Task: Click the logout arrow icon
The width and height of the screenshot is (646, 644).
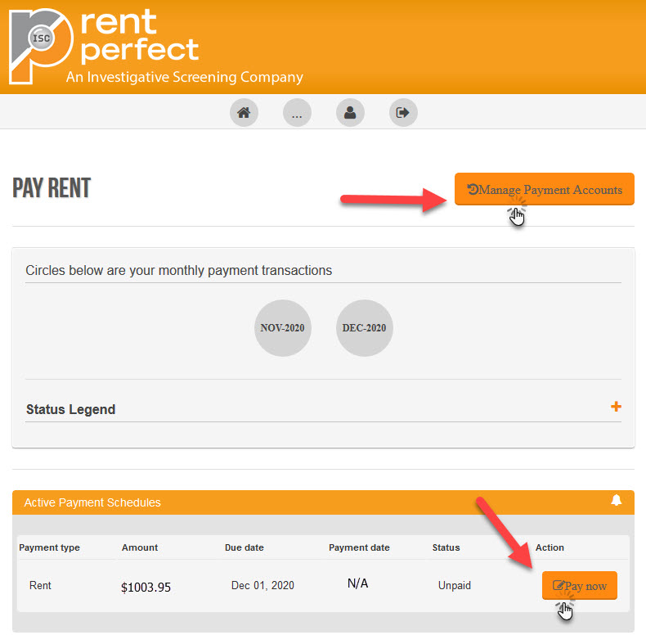Action: [403, 113]
